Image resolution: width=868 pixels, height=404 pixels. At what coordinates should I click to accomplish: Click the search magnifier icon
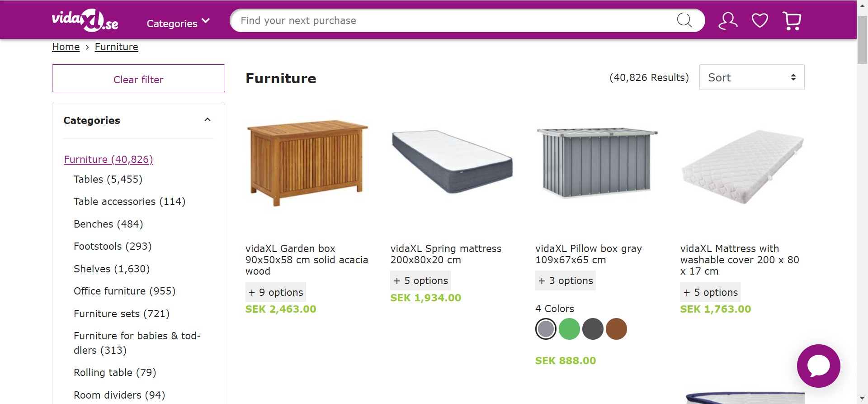point(684,20)
